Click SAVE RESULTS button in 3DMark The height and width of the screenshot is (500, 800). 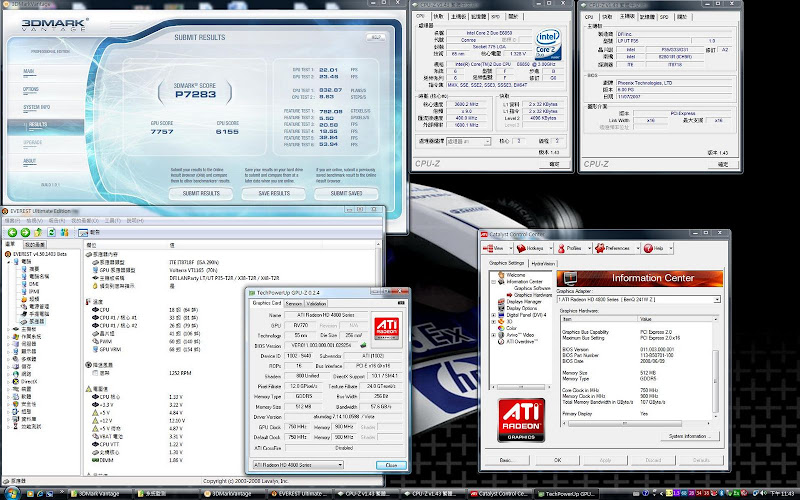click(274, 193)
